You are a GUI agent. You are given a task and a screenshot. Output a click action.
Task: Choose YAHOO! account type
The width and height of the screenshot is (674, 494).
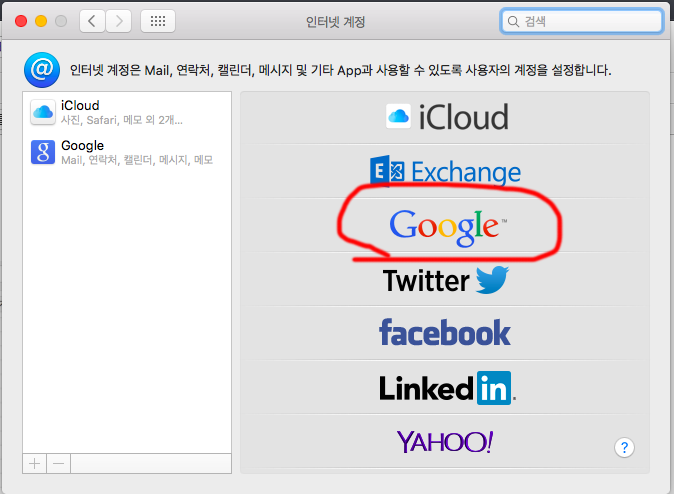tap(445, 442)
